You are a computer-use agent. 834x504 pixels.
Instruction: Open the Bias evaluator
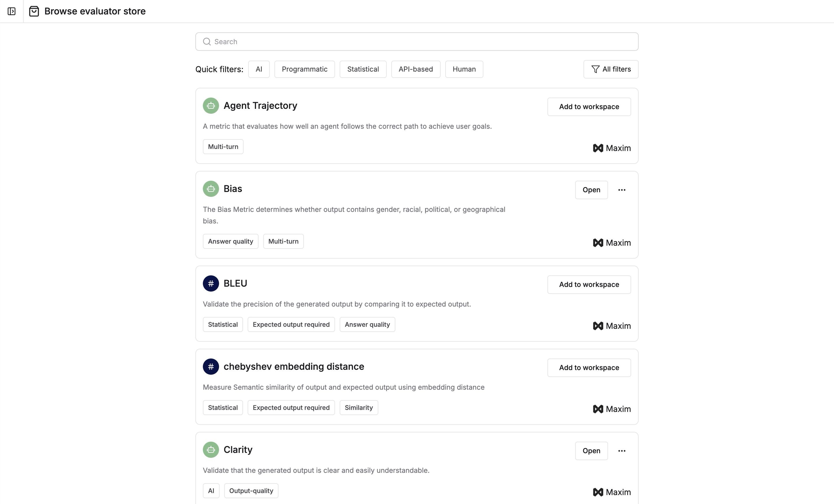tap(591, 189)
